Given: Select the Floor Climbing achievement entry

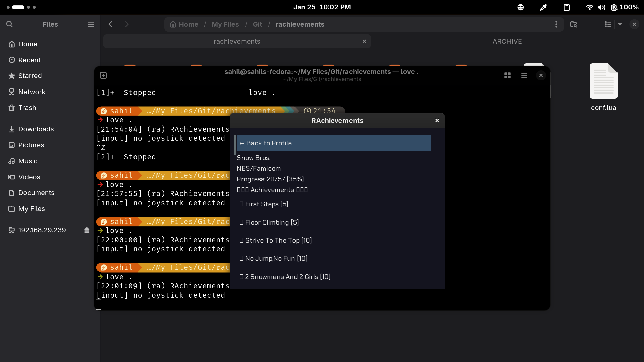Looking at the screenshot, I should point(271,222).
